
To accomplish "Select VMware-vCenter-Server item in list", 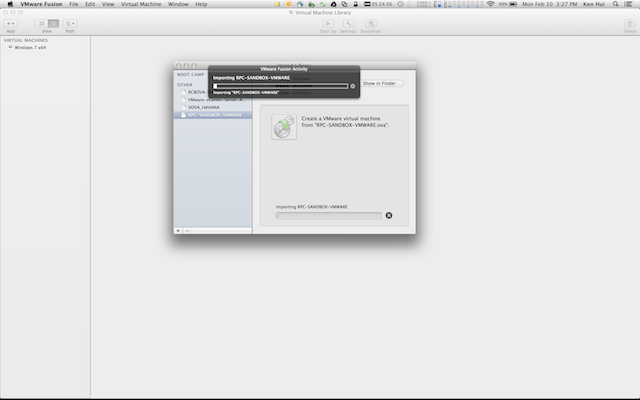I will click(x=216, y=100).
